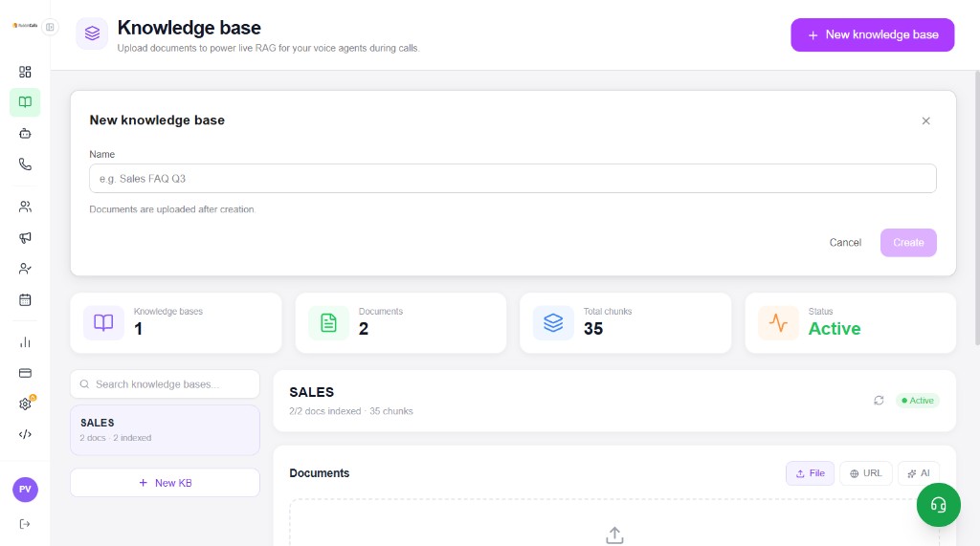Viewport: 980px width, 546px height.
Task: Open the support headset chat button
Action: coord(938,505)
